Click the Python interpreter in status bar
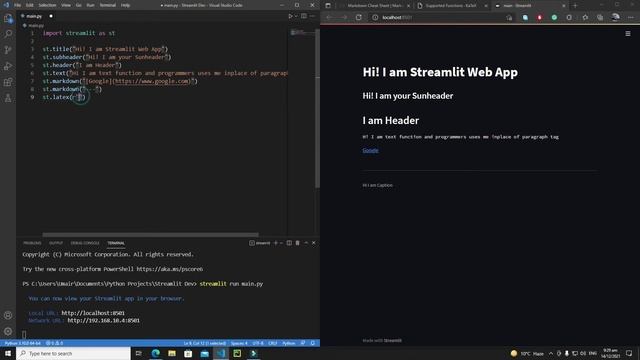Image resolution: width=640 pixels, height=360 pixels. point(22,343)
